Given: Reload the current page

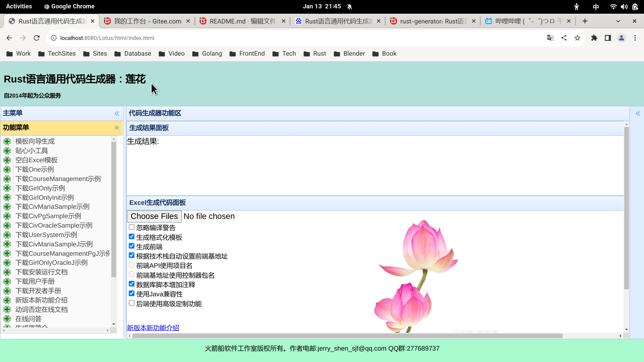Looking at the screenshot, I should [x=36, y=38].
